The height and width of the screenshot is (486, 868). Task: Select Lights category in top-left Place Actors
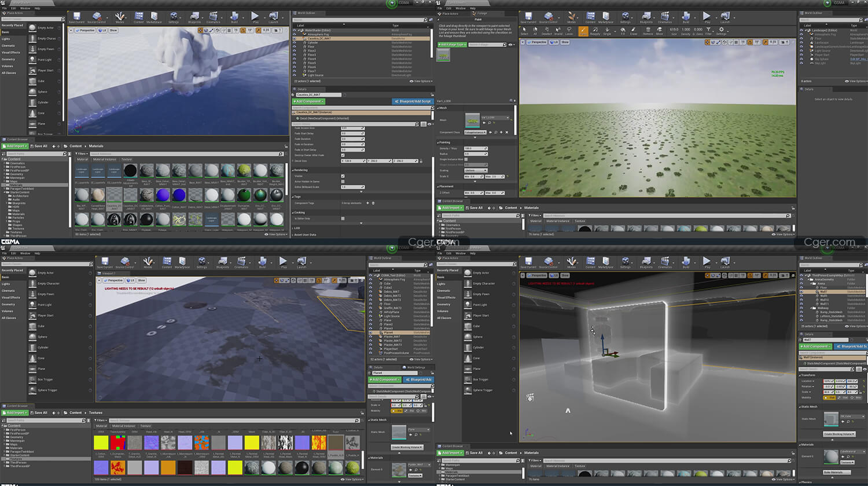(6, 39)
